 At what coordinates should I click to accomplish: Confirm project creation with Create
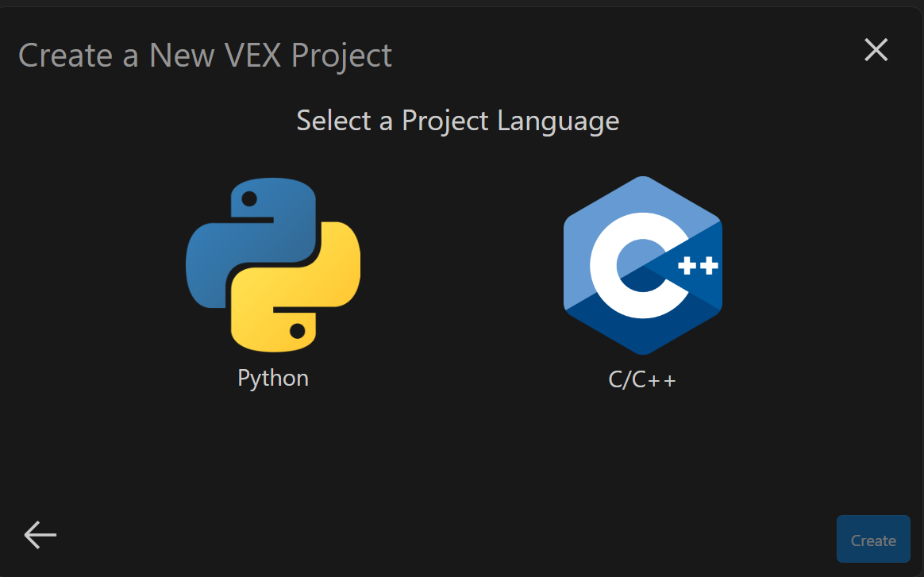[872, 539]
